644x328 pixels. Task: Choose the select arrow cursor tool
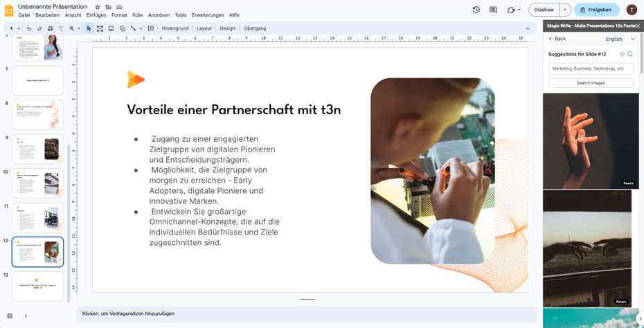(x=89, y=28)
